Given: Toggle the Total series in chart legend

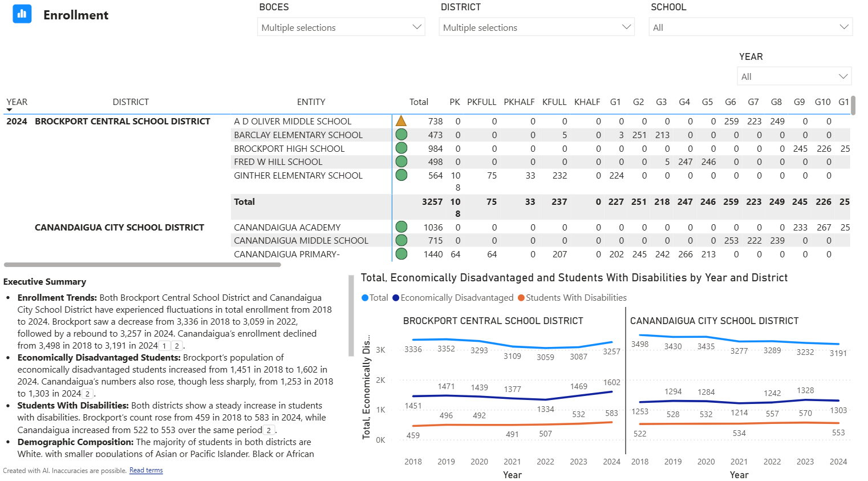Looking at the screenshot, I should coord(375,298).
